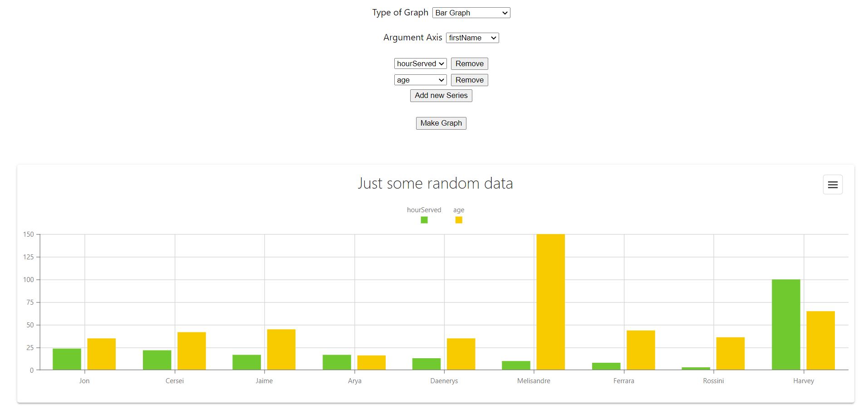Select Cersei's yellow age bar
The image size is (868, 414).
pyautogui.click(x=191, y=351)
